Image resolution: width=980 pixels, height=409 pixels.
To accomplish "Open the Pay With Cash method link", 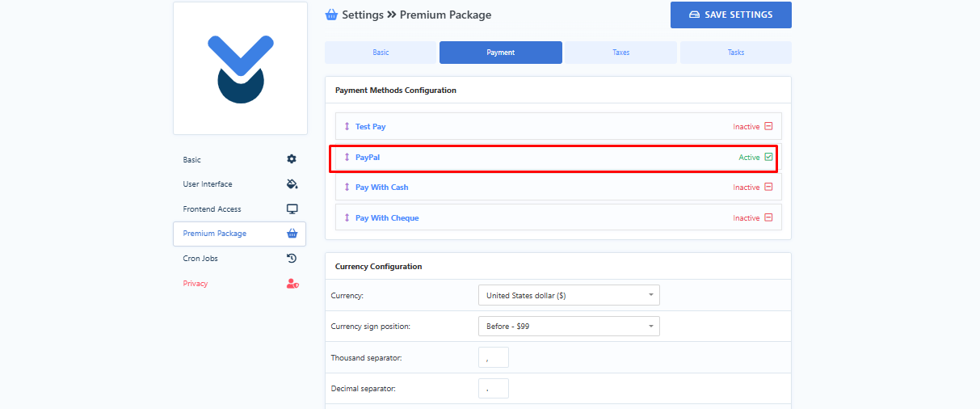I will coord(382,188).
